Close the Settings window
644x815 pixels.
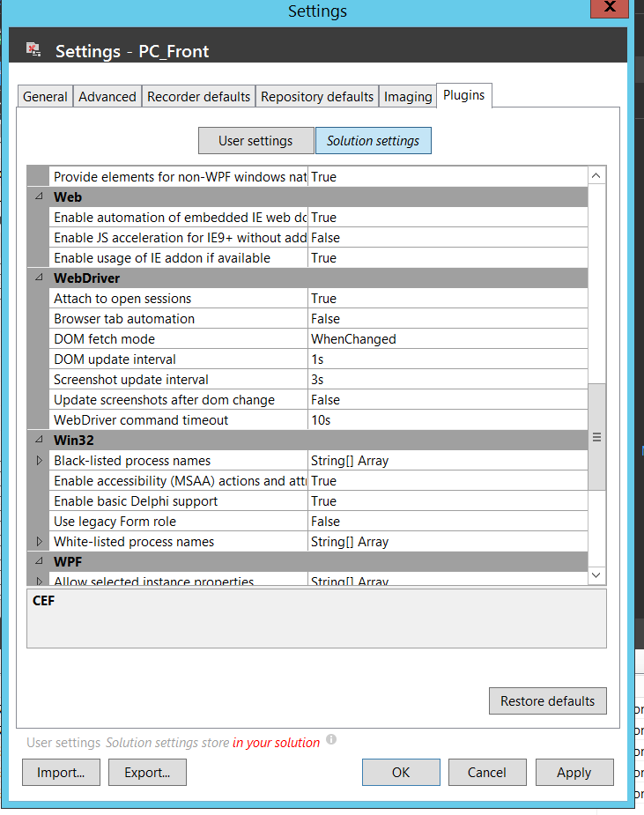[x=610, y=7]
